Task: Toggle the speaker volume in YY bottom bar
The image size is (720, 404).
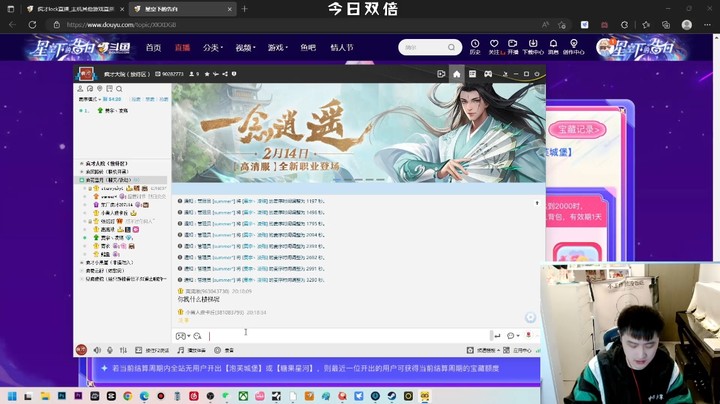Action: tap(97, 350)
